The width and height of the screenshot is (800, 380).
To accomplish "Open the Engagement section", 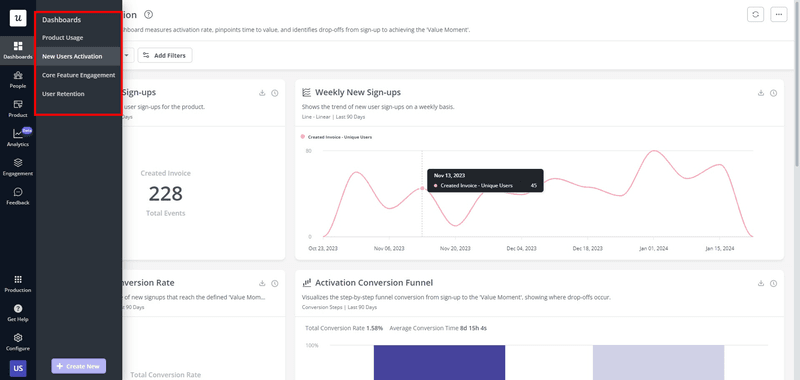I will [18, 167].
